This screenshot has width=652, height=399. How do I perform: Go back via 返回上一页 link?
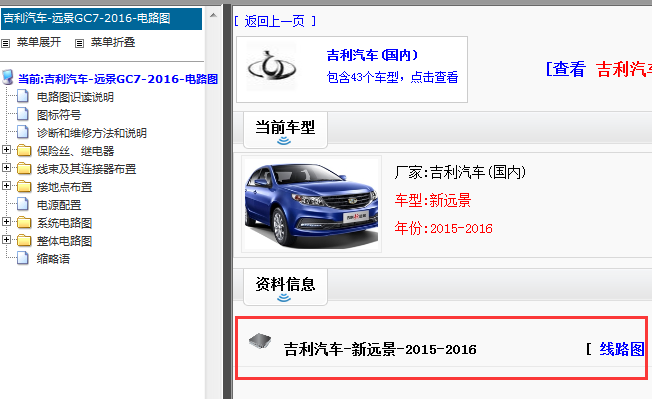[x=275, y=21]
